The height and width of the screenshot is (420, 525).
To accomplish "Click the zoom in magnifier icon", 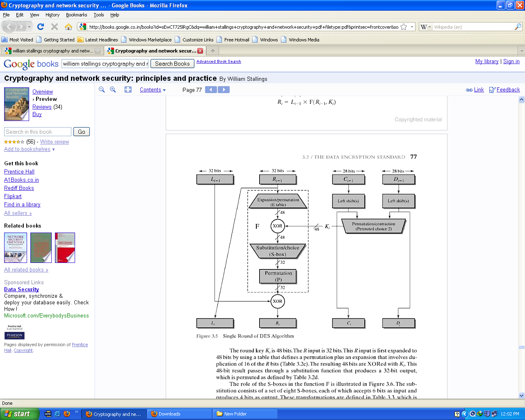I will point(113,90).
